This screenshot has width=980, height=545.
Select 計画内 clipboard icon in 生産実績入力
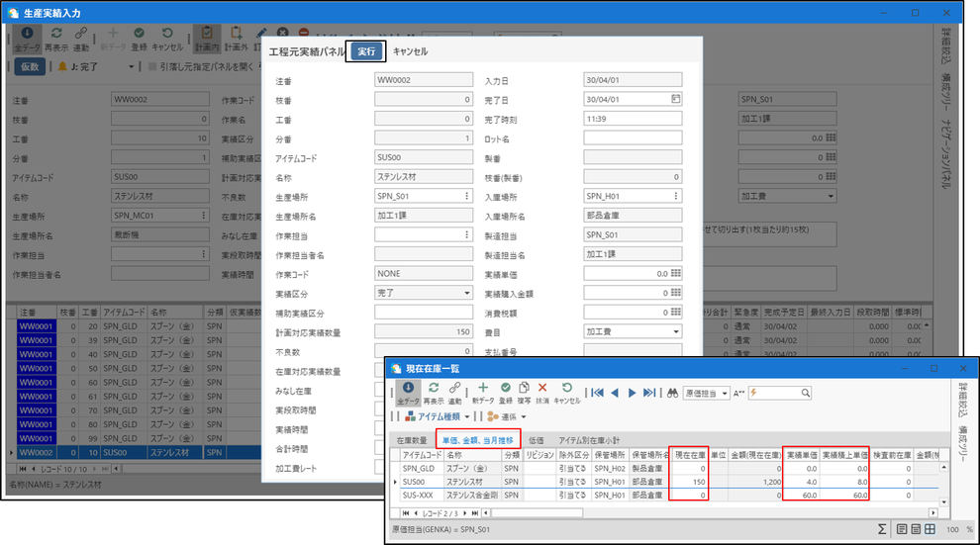207,33
